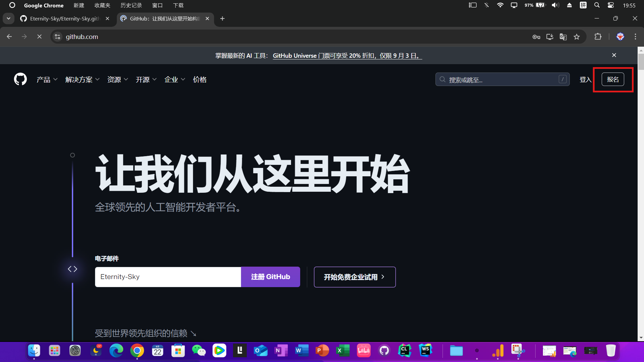This screenshot has height=362, width=644.
Task: Expand the 企业 dropdown
Action: (175, 80)
